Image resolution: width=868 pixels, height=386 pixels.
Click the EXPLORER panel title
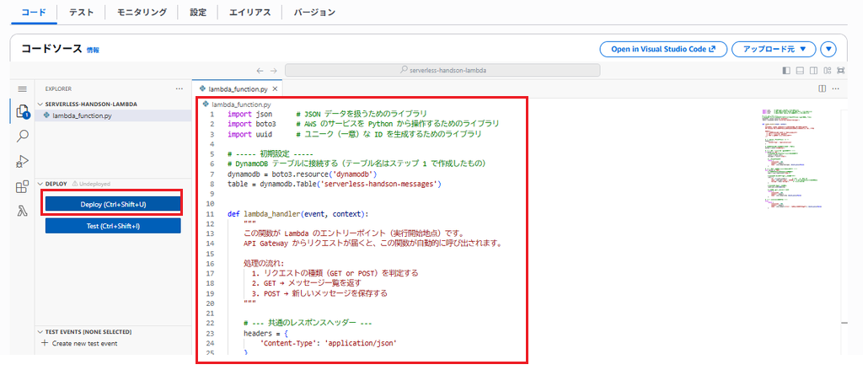(58, 88)
